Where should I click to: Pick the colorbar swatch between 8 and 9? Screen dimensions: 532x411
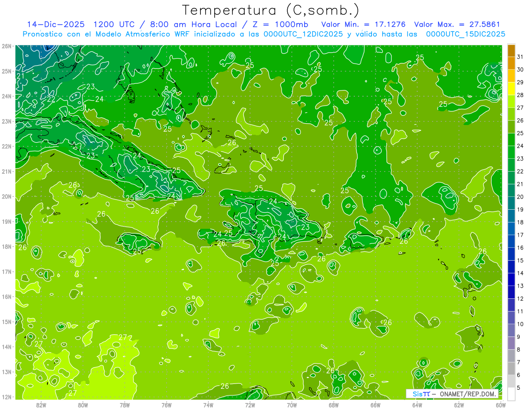[511, 343]
